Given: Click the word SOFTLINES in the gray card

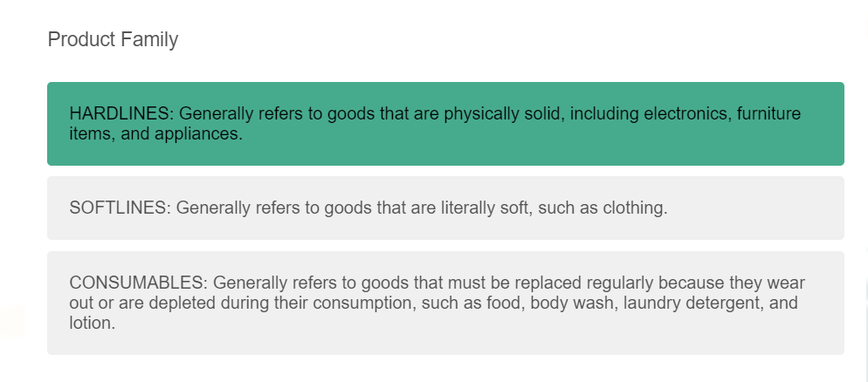Looking at the screenshot, I should pyautogui.click(x=118, y=208).
